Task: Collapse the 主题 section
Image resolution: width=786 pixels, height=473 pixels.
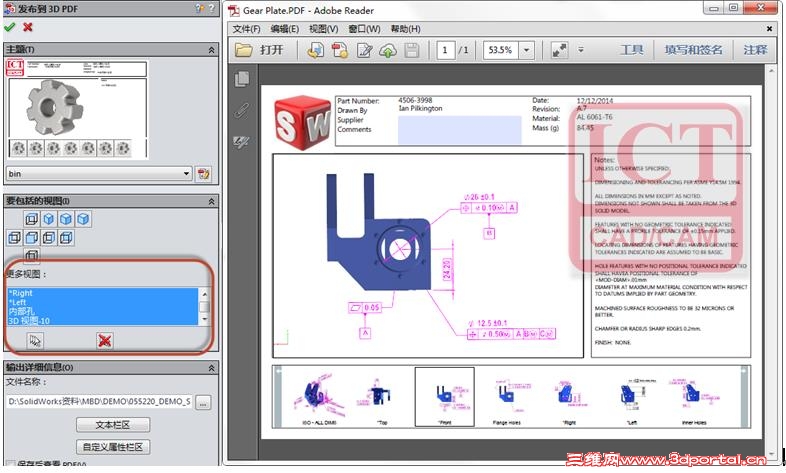Action: 211,50
